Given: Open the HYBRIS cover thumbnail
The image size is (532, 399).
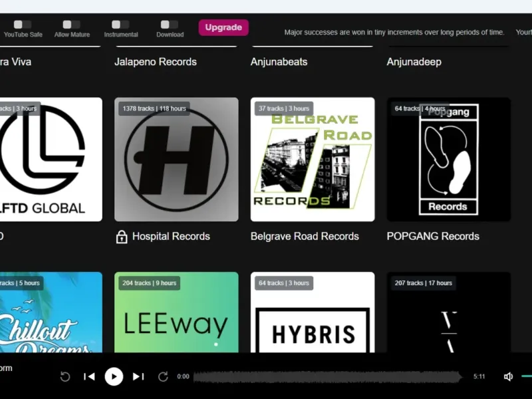Looking at the screenshot, I should (x=313, y=312).
